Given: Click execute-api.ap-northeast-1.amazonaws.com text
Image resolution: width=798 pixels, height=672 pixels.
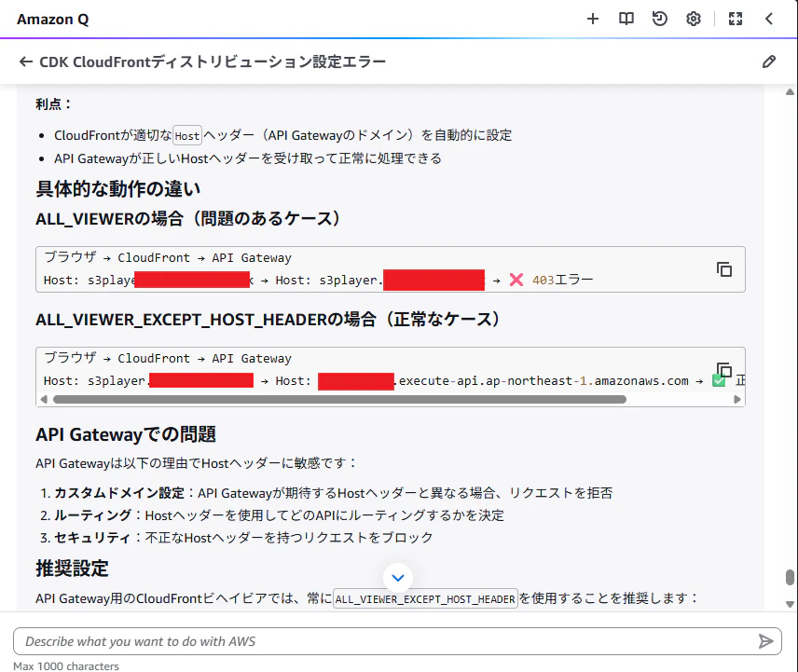Looking at the screenshot, I should point(543,381).
